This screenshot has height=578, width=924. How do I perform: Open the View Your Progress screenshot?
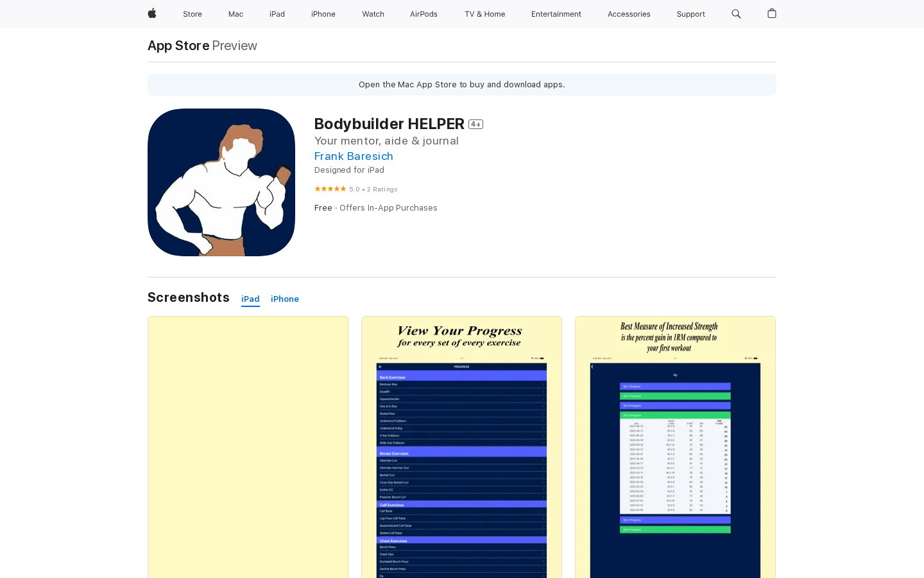coord(461,447)
